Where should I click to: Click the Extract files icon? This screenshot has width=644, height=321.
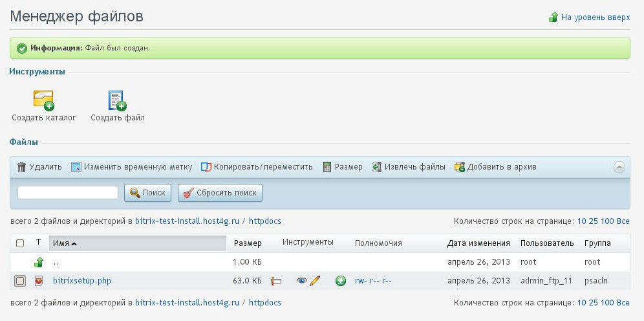(377, 167)
